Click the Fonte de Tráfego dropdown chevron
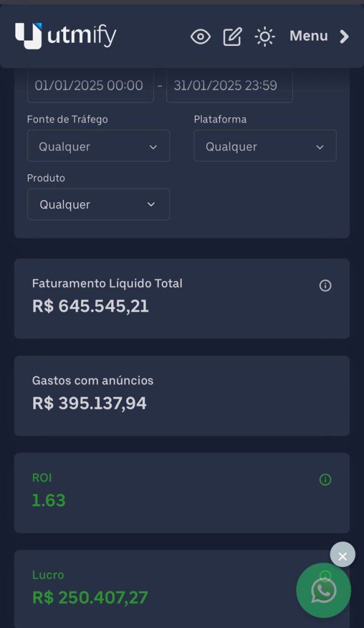Screen dimensions: 364x628 tap(153, 147)
